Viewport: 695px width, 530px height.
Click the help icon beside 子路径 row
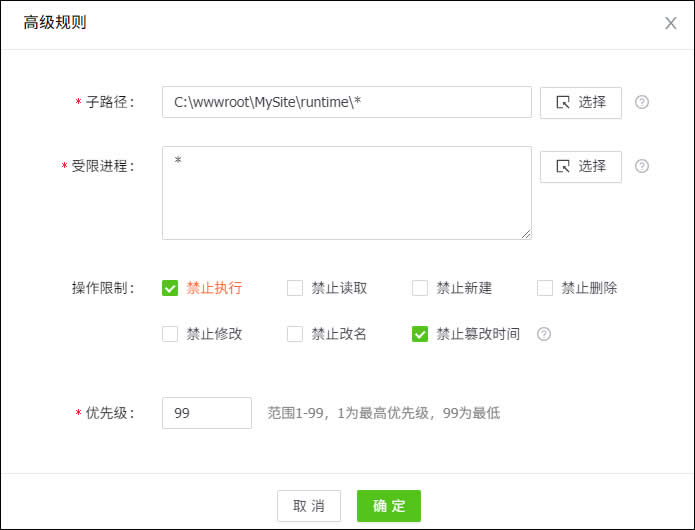(x=642, y=102)
